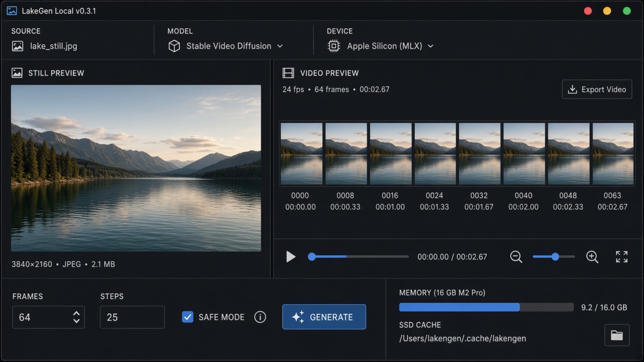This screenshot has height=362, width=644.
Task: Select frame 0000 thumbnail
Action: [x=302, y=154]
